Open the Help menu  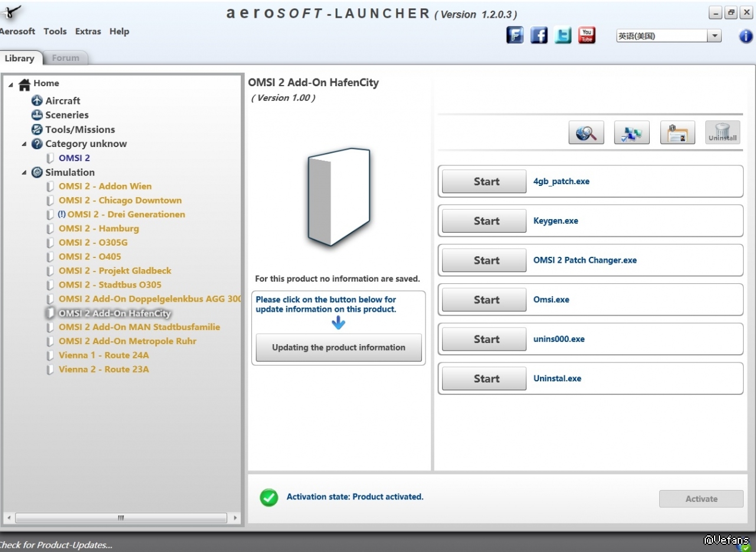(119, 31)
